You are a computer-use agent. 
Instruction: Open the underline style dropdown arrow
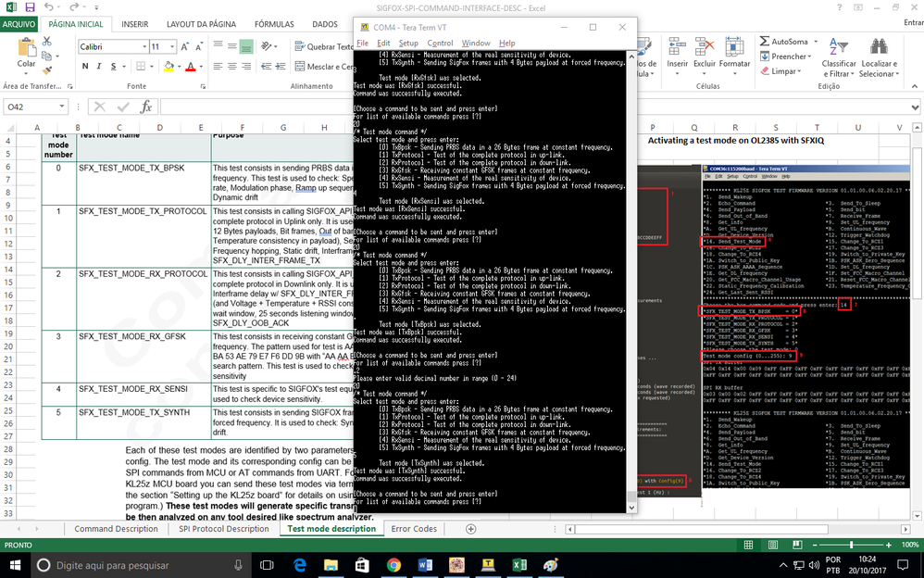[x=123, y=66]
